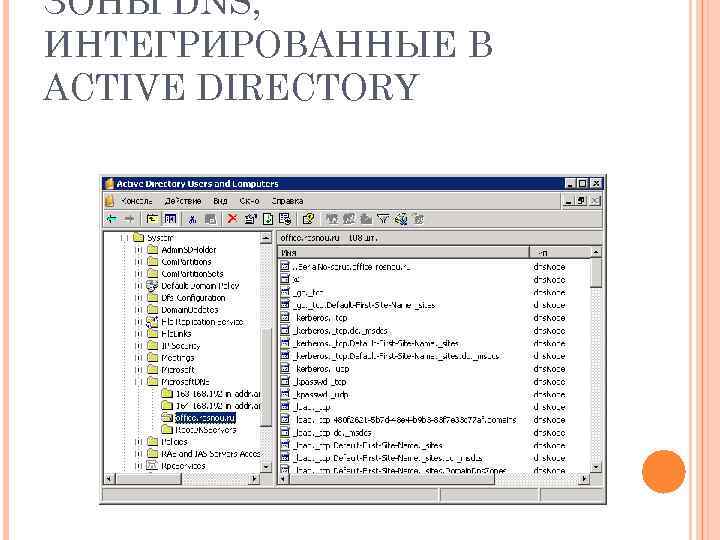
Task: Click the Help question mark icon
Action: click(308, 219)
